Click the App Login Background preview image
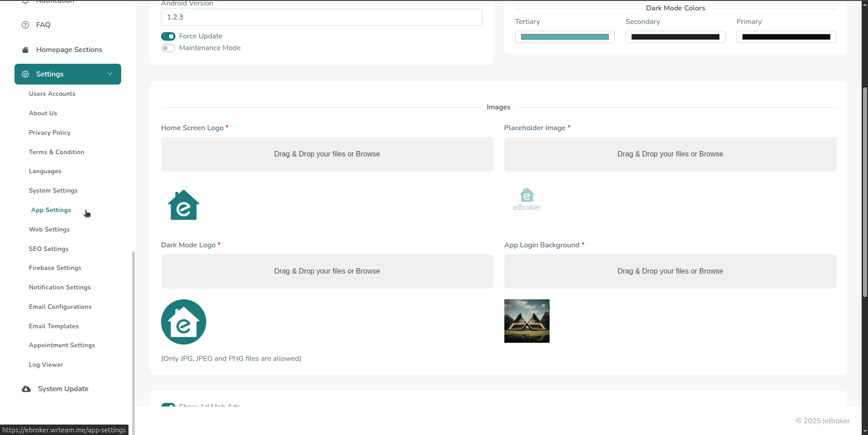 point(526,321)
